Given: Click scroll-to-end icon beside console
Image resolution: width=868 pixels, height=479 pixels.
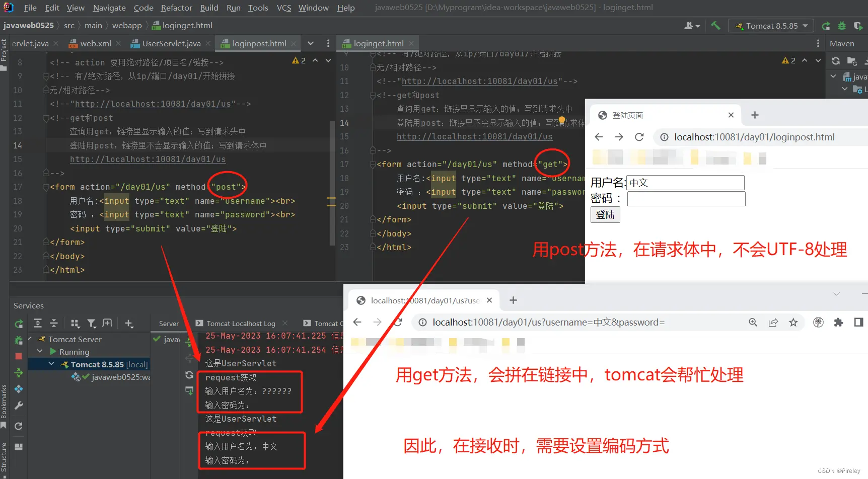Looking at the screenshot, I should [189, 390].
